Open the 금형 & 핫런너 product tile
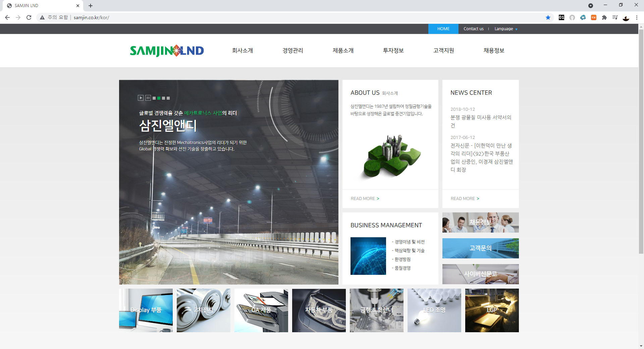Viewport: 644px width, 349px height. point(377,310)
